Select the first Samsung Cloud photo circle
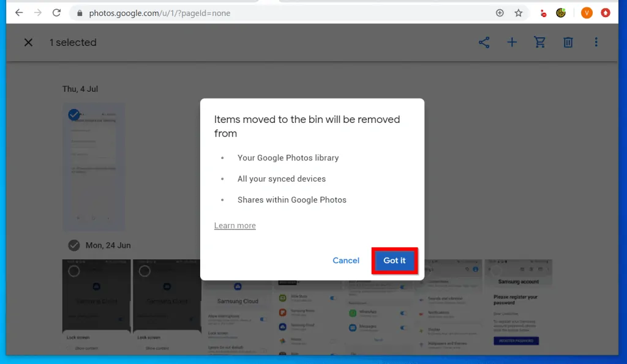The image size is (627, 364). pyautogui.click(x=74, y=270)
